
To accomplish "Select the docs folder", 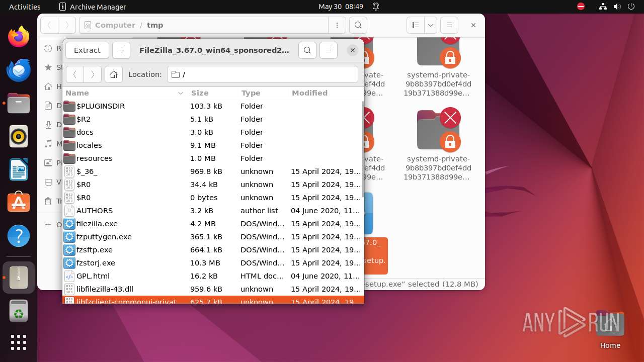I will point(212,132).
